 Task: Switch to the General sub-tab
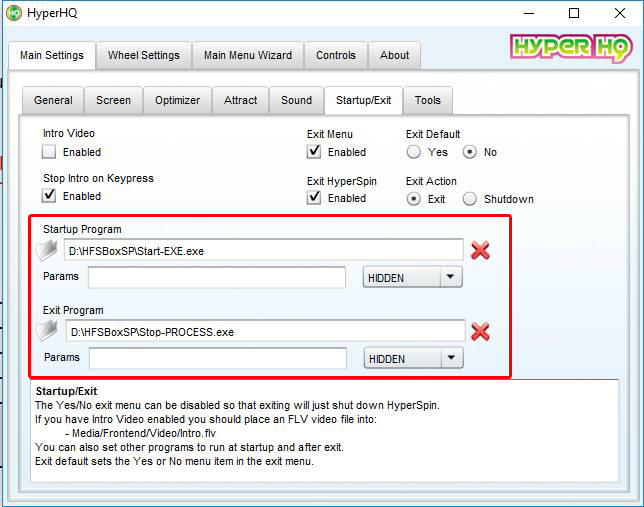(53, 100)
